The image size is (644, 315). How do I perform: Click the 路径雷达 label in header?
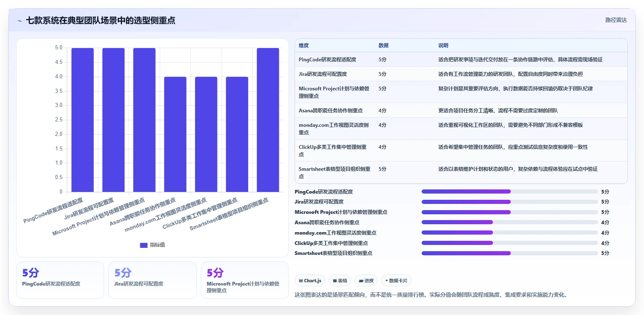(x=616, y=20)
